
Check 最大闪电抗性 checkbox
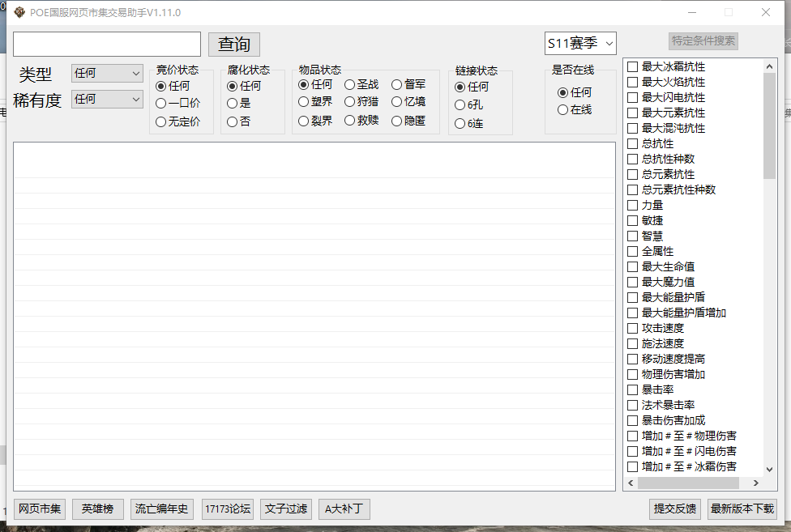[633, 97]
